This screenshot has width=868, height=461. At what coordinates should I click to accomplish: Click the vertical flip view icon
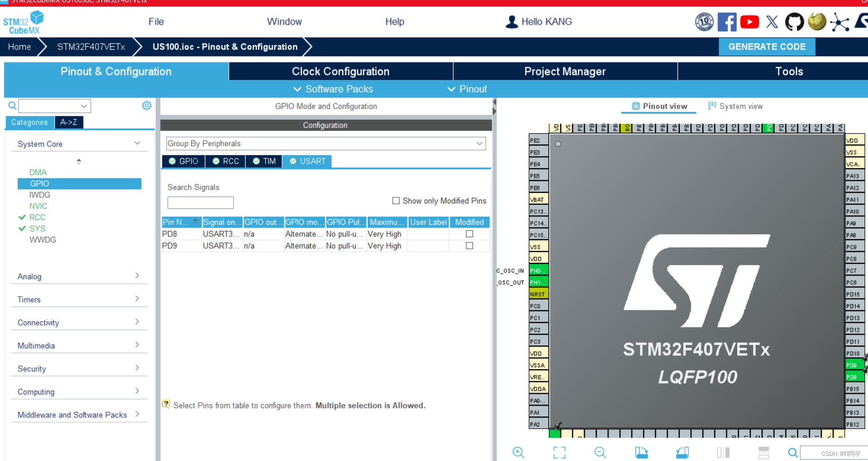pyautogui.click(x=723, y=452)
